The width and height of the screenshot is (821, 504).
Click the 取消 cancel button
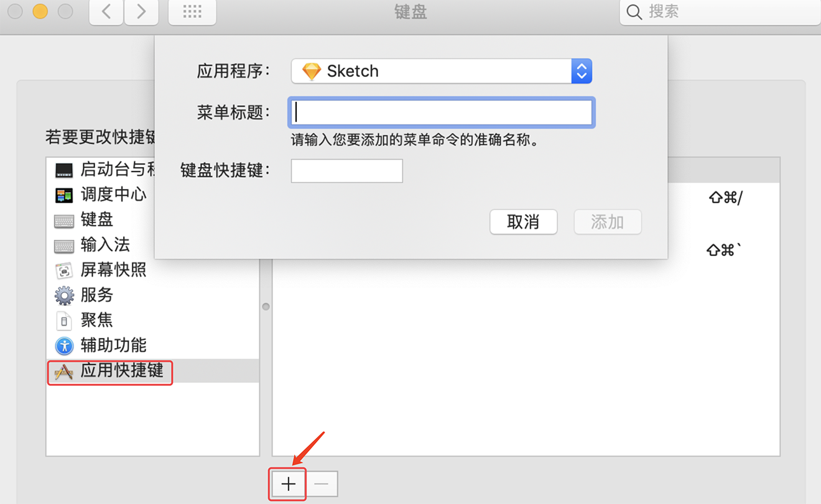click(x=523, y=222)
